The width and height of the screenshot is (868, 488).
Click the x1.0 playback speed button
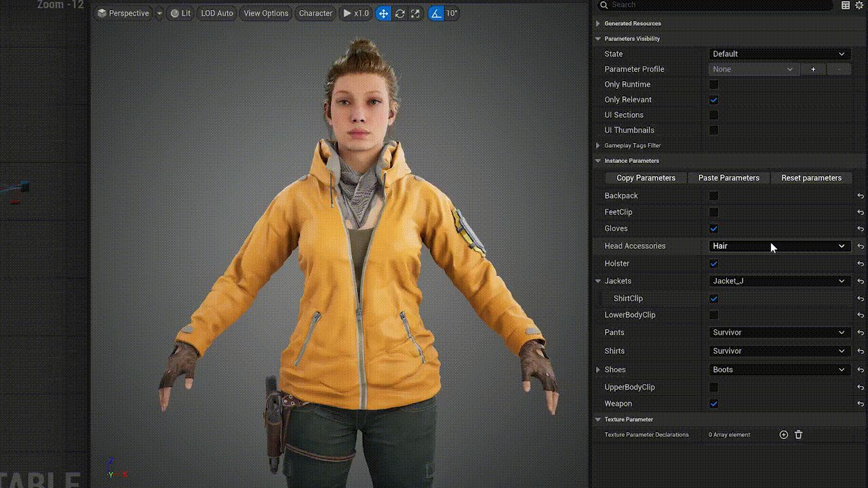click(x=356, y=13)
